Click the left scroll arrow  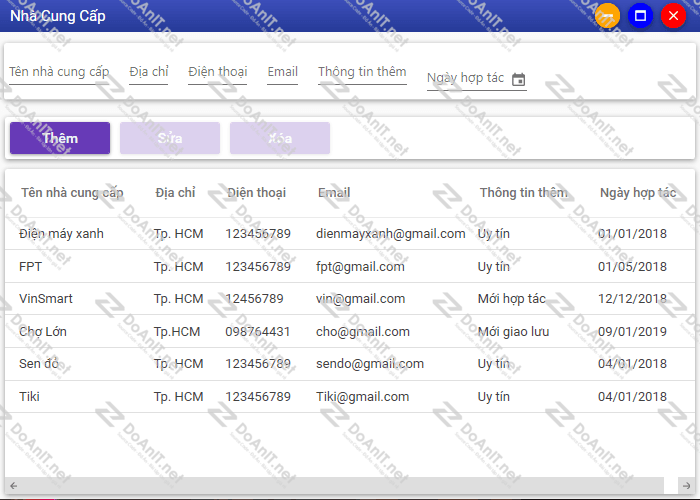click(13, 485)
